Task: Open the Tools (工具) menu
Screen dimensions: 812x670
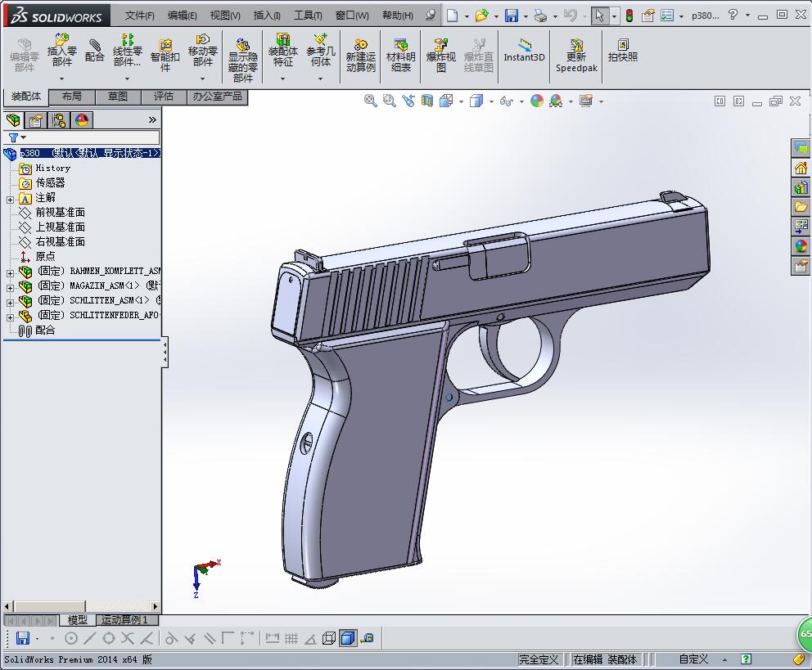Action: pos(308,16)
